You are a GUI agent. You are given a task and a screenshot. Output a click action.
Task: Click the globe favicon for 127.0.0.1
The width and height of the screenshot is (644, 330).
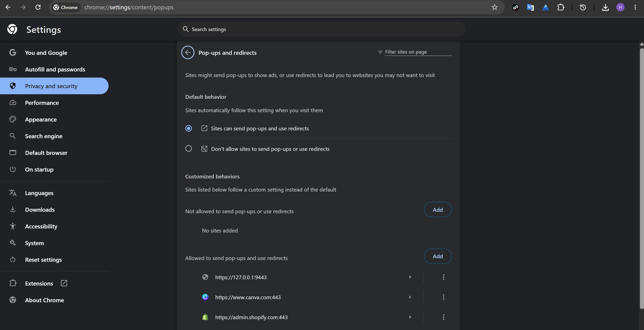point(205,277)
